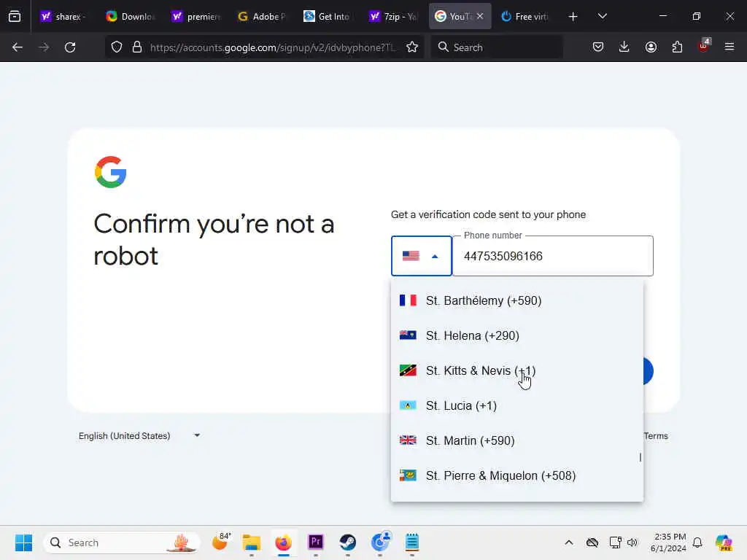Open the Firefox application menu
Screen dimensions: 747x560
point(729,47)
